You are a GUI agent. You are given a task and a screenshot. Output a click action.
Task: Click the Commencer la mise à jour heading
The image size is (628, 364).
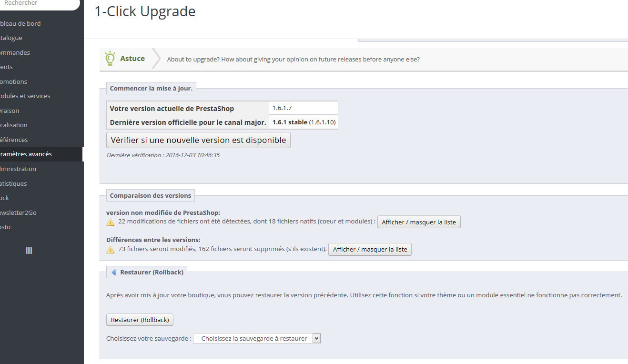[151, 88]
